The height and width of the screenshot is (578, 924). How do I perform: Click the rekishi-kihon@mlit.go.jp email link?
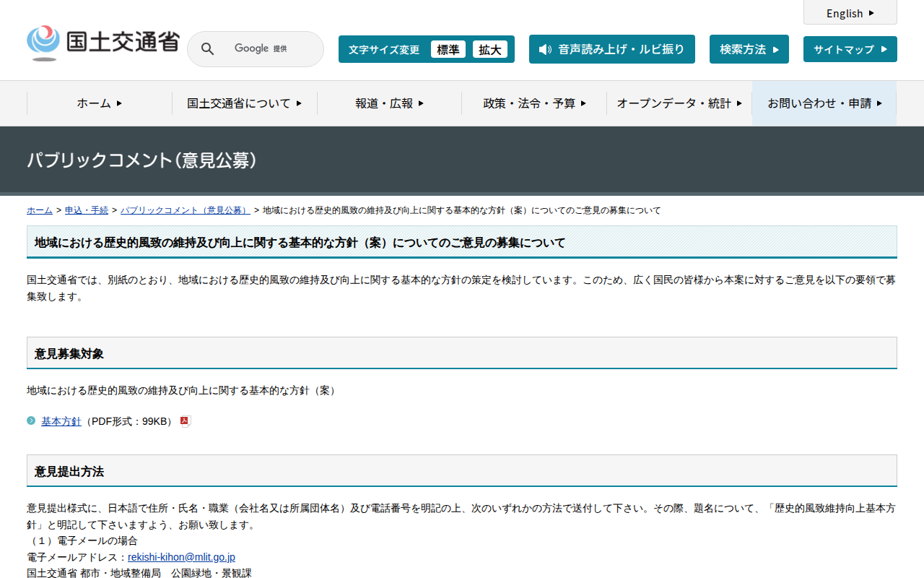pos(181,557)
